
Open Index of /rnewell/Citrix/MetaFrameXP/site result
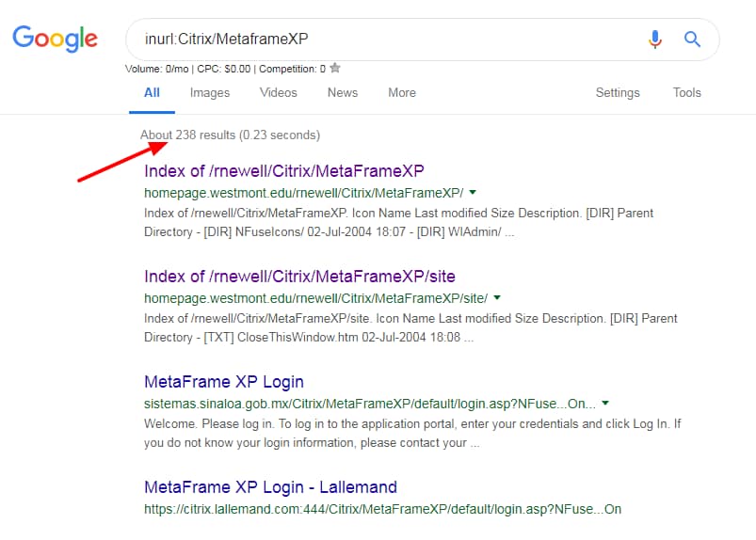click(x=299, y=277)
